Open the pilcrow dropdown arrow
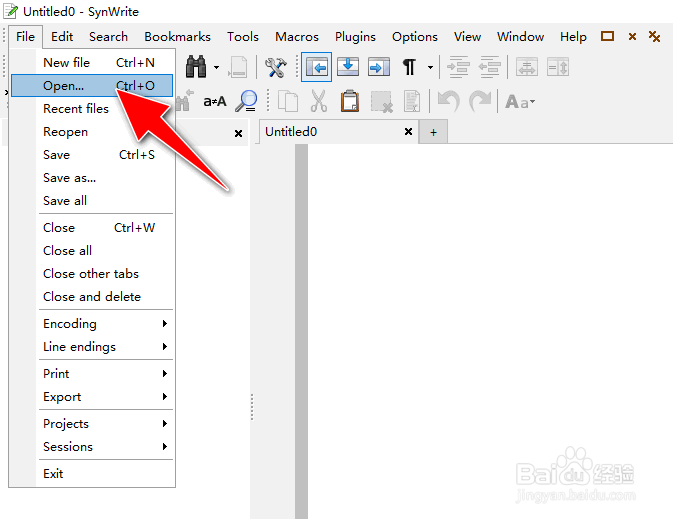 point(430,67)
